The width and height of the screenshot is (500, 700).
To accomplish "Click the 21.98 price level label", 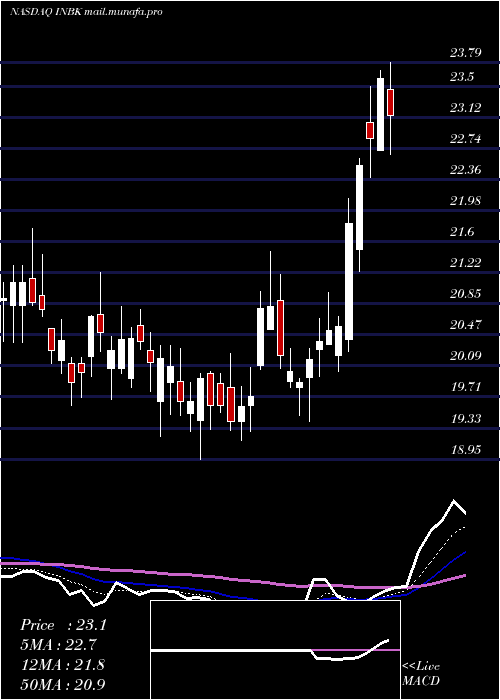I will [x=466, y=201].
